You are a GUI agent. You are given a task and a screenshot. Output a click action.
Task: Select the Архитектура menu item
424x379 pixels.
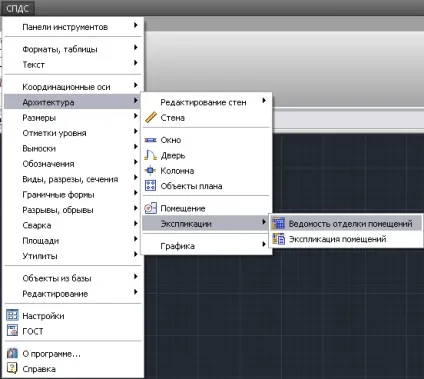(73, 102)
